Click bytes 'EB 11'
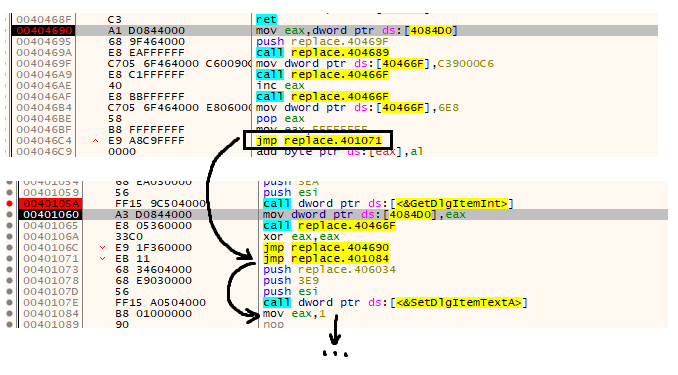Image resolution: width=678 pixels, height=375 pixels. [132, 259]
